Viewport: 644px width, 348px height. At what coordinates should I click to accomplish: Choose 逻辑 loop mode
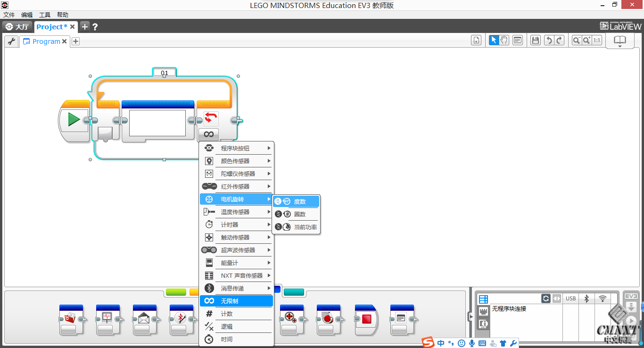[x=237, y=326]
